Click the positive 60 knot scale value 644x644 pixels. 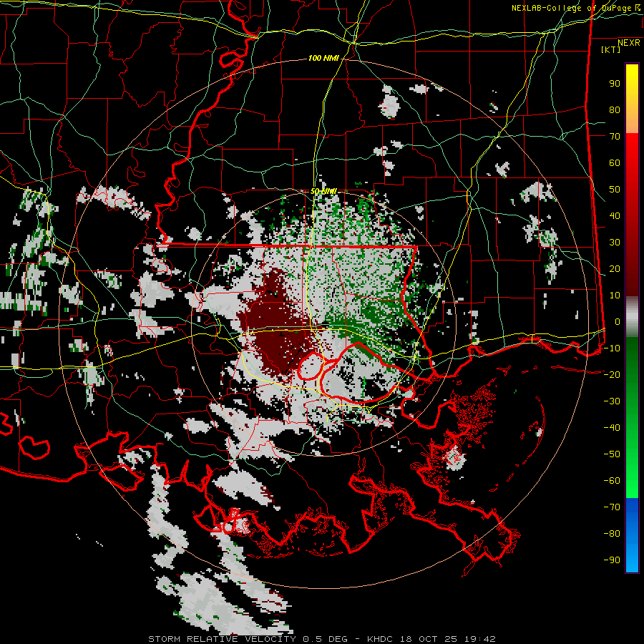(x=615, y=162)
